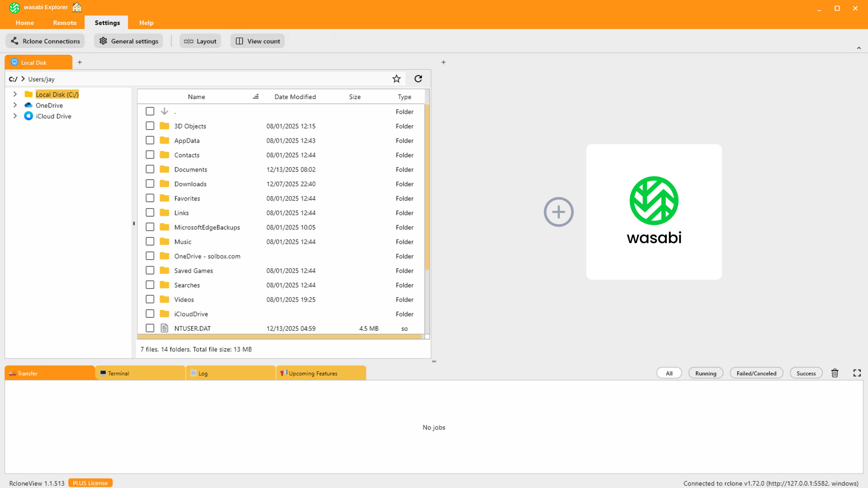Bookmark current path with the star icon
Viewport: 868px width, 488px height.
(x=396, y=78)
